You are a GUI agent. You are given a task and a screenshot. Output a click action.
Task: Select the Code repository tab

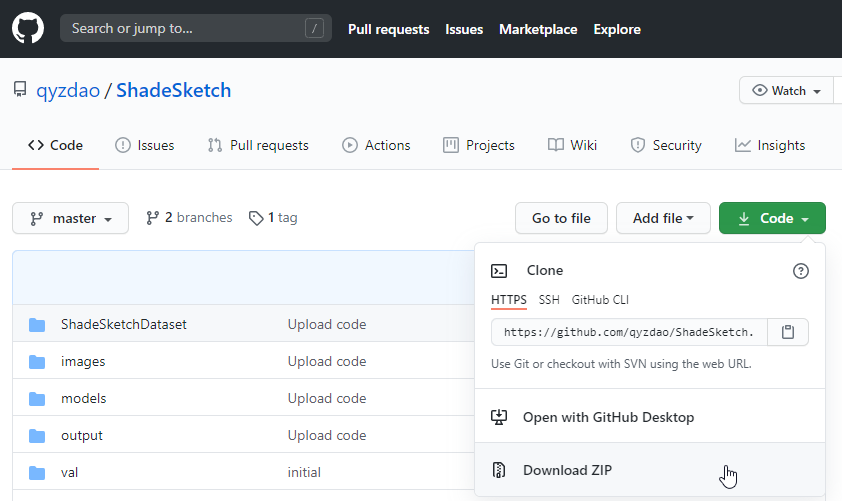pyautogui.click(x=55, y=145)
